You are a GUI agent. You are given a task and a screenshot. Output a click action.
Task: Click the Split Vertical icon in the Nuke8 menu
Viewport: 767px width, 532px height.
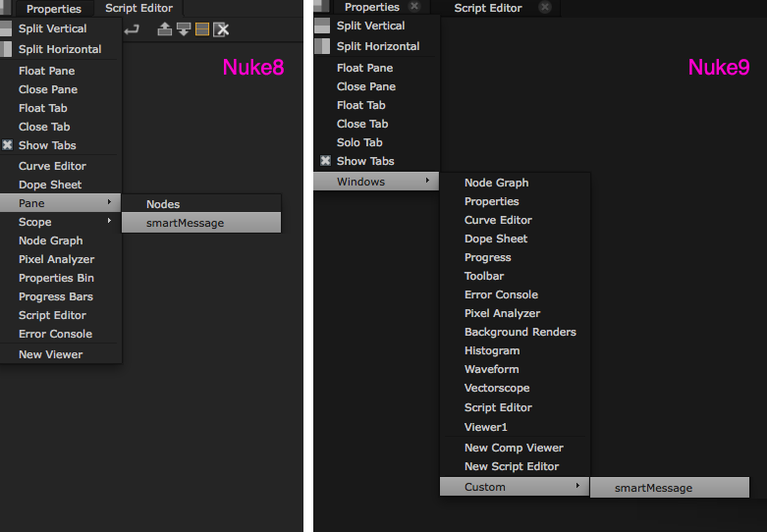click(x=7, y=28)
